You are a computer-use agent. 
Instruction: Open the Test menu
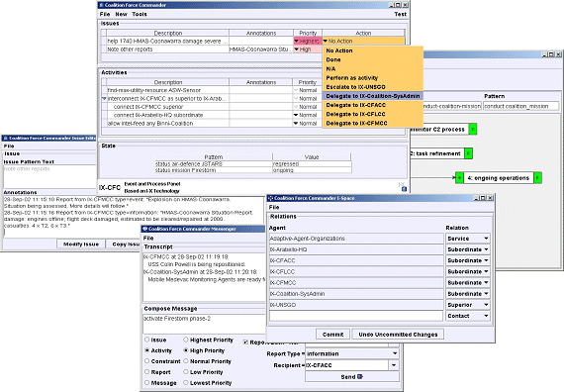pos(401,14)
